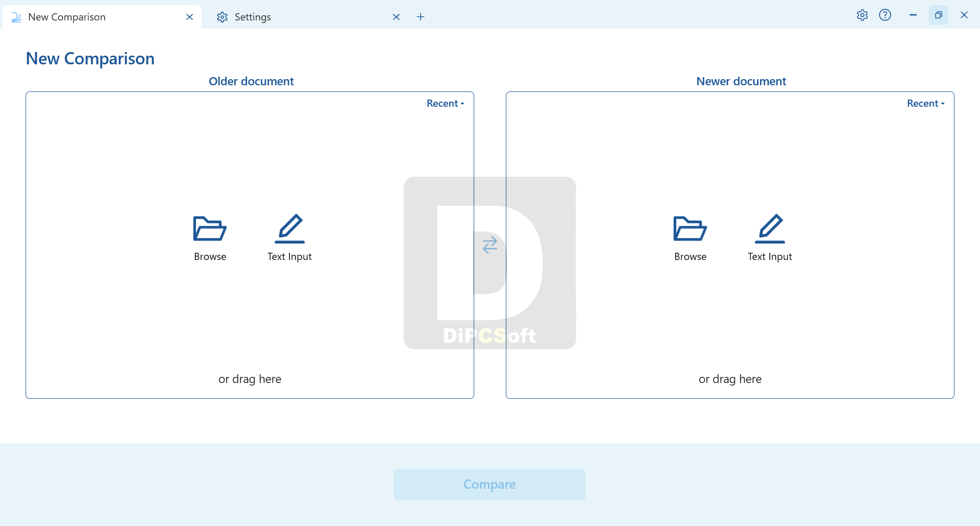Screen dimensions: 980x526
Task: Close the application window
Action: point(964,15)
